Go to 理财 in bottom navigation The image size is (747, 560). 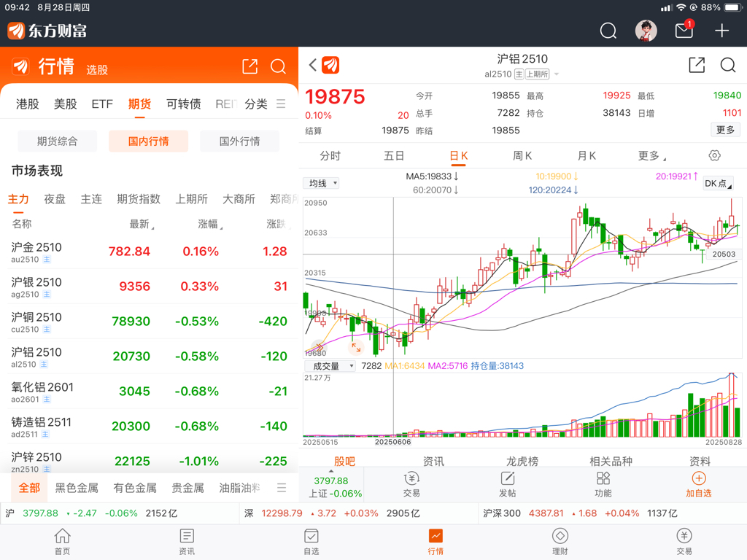click(x=560, y=542)
